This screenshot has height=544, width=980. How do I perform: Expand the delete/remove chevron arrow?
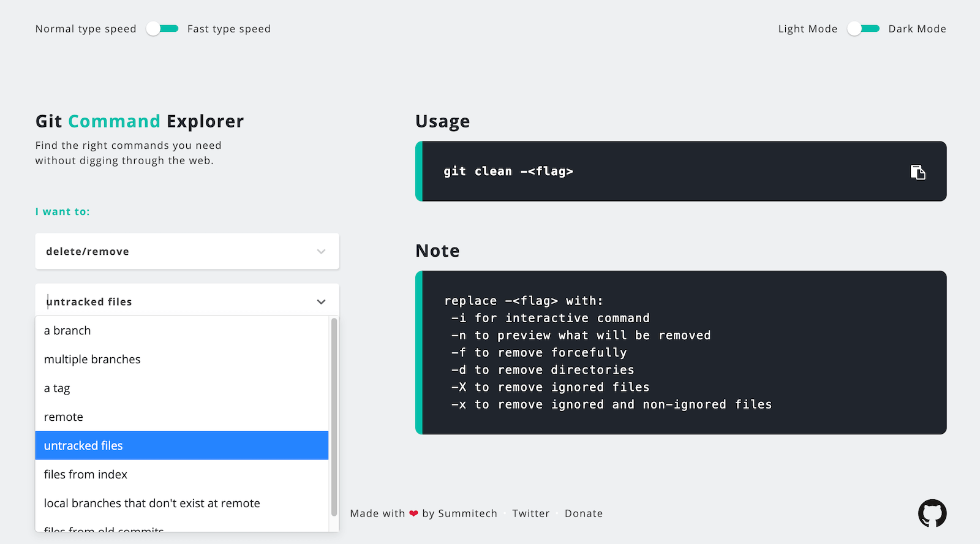(321, 252)
